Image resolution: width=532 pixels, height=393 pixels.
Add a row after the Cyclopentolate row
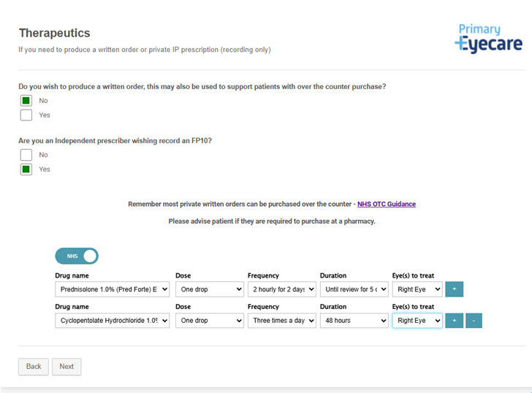(454, 321)
